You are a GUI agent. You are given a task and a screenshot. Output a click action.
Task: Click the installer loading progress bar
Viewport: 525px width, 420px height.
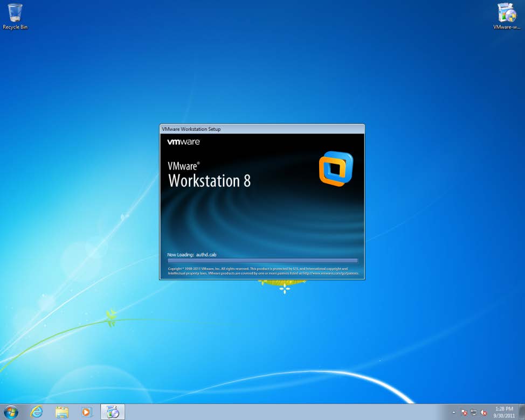coord(262,261)
